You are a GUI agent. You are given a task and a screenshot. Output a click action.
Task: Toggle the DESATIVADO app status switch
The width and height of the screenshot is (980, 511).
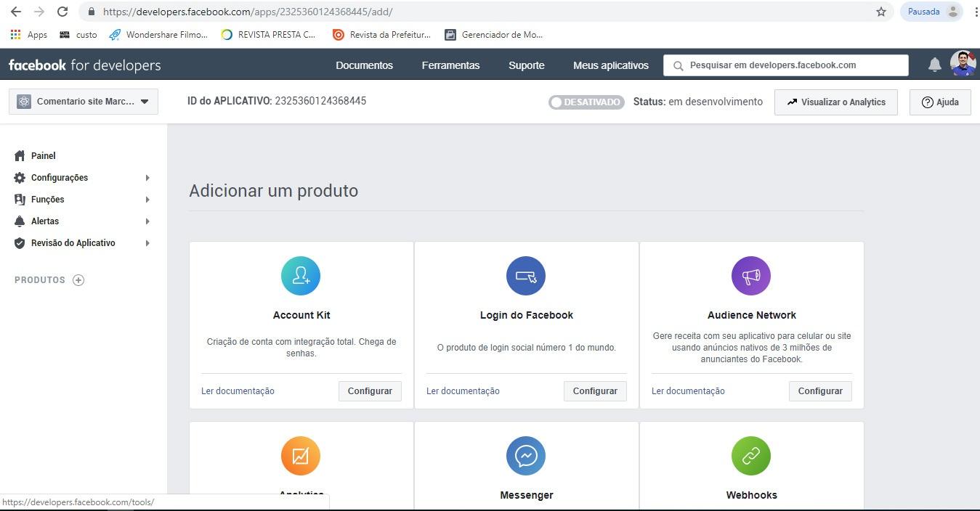[586, 102]
